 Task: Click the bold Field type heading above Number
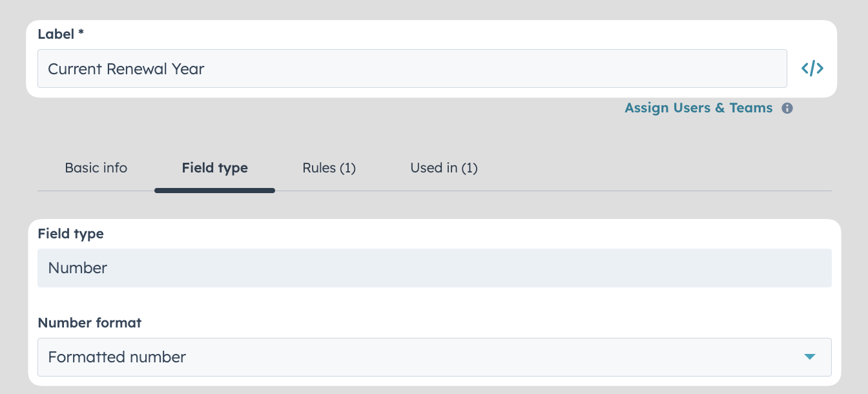[71, 234]
